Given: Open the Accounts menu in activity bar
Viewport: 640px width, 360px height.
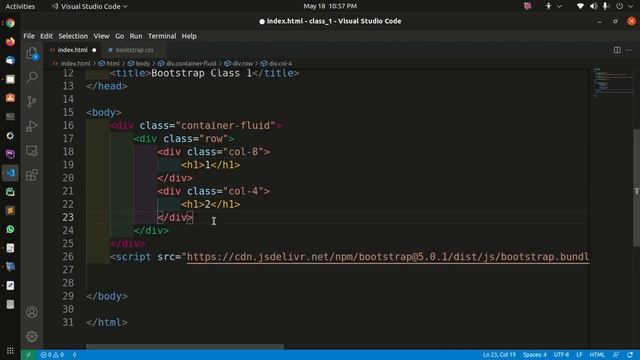Looking at the screenshot, I should (32, 312).
